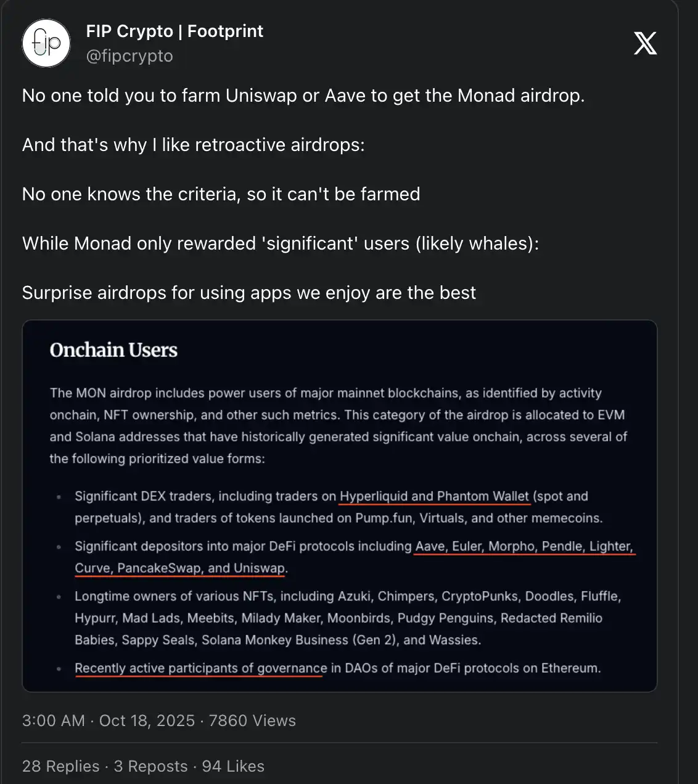The width and height of the screenshot is (698, 784).
Task: Click the @fipcrypto handle
Action: point(129,56)
